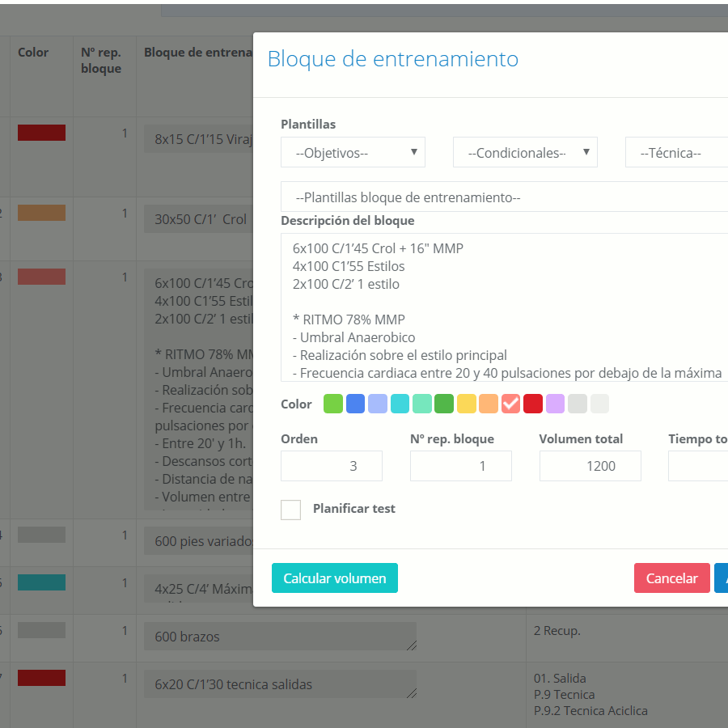This screenshot has width=728, height=728.
Task: Pick the lime green color swatch
Action: pos(333,404)
